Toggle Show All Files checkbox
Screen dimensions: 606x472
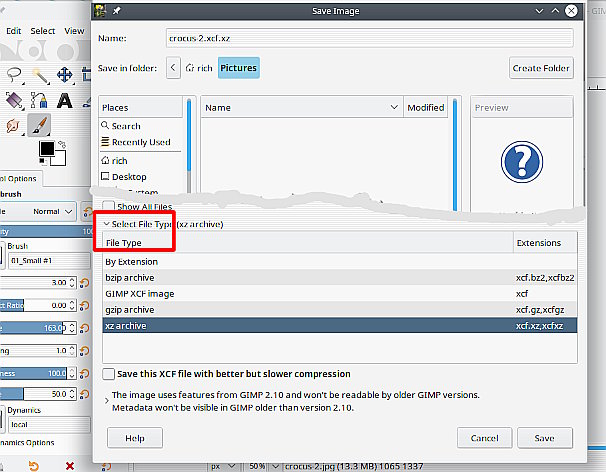point(109,206)
